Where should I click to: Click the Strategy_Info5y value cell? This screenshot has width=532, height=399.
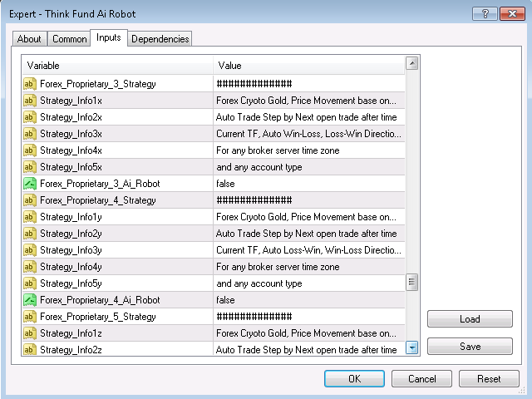click(309, 283)
